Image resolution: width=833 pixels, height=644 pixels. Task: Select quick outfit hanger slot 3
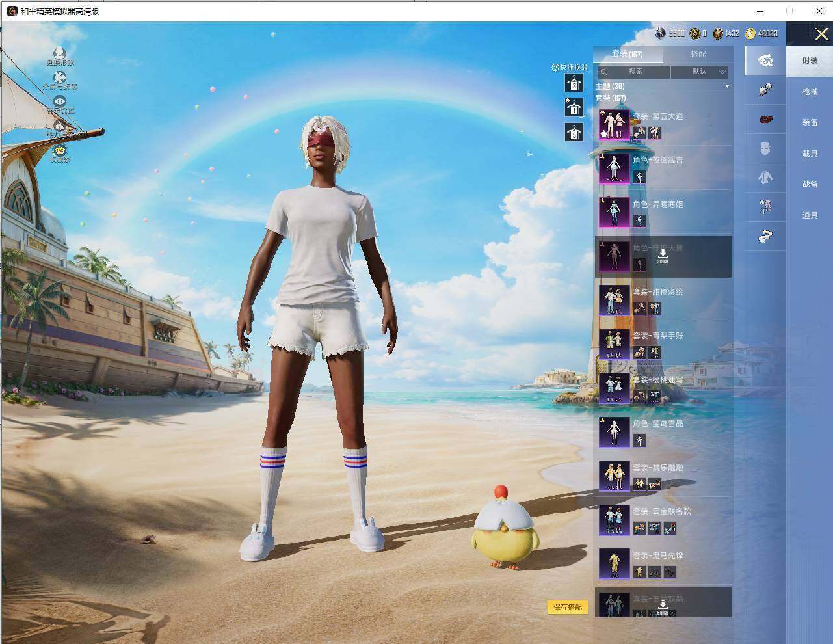pos(574,83)
